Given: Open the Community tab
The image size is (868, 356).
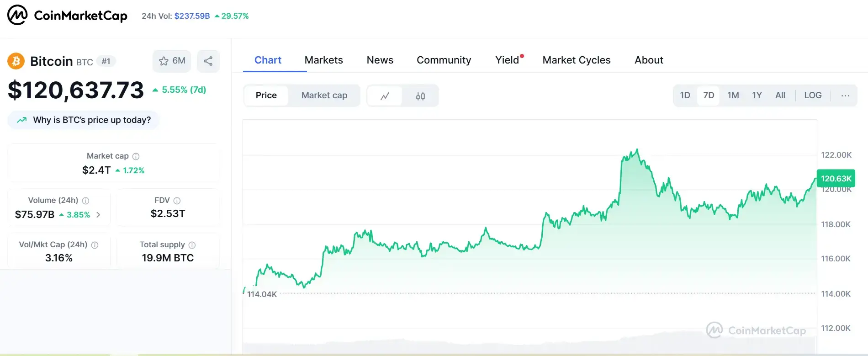Looking at the screenshot, I should pyautogui.click(x=444, y=60).
